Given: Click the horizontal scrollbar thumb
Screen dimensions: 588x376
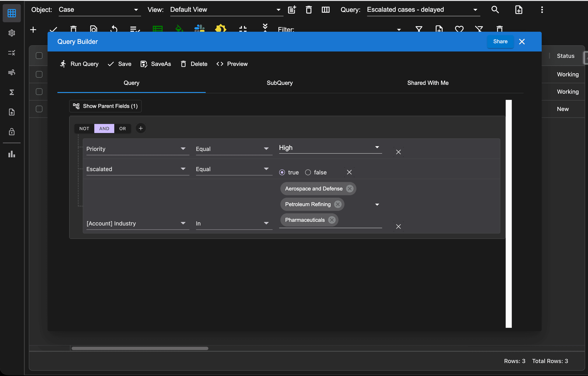Looking at the screenshot, I should tap(140, 348).
